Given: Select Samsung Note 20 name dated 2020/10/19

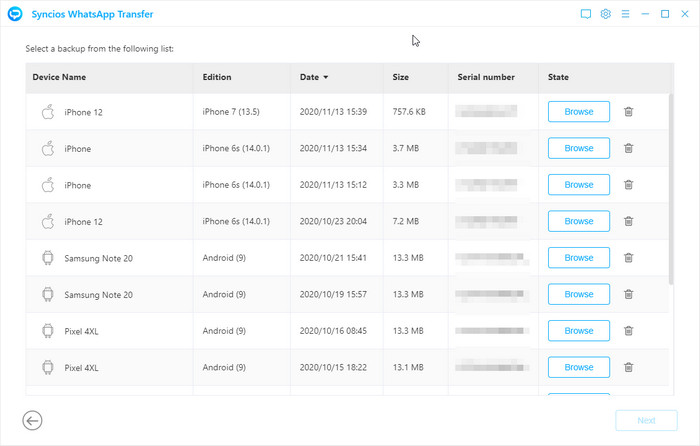Looking at the screenshot, I should (98, 295).
